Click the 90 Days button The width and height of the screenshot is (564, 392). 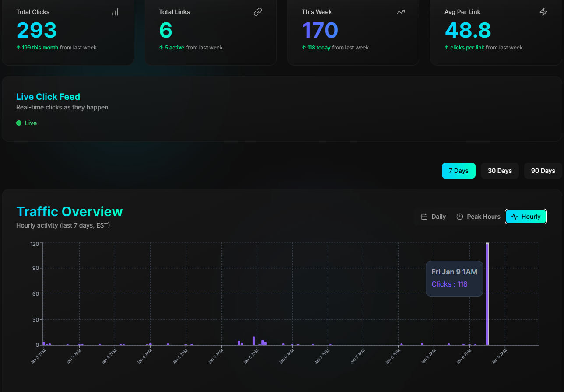[x=543, y=170]
